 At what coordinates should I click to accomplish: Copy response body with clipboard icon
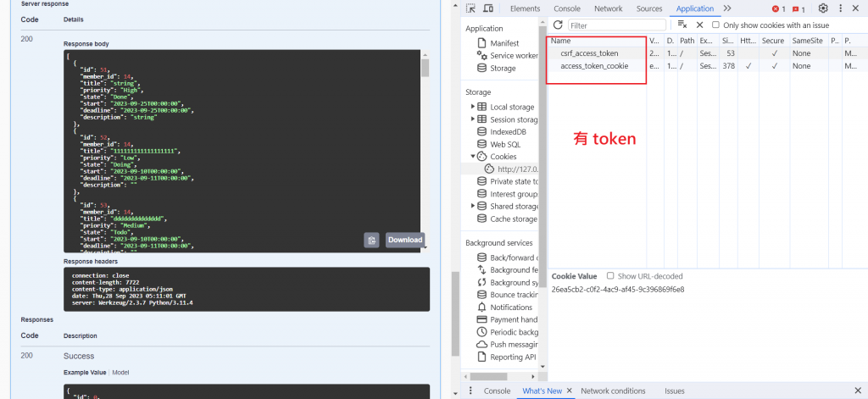371,240
